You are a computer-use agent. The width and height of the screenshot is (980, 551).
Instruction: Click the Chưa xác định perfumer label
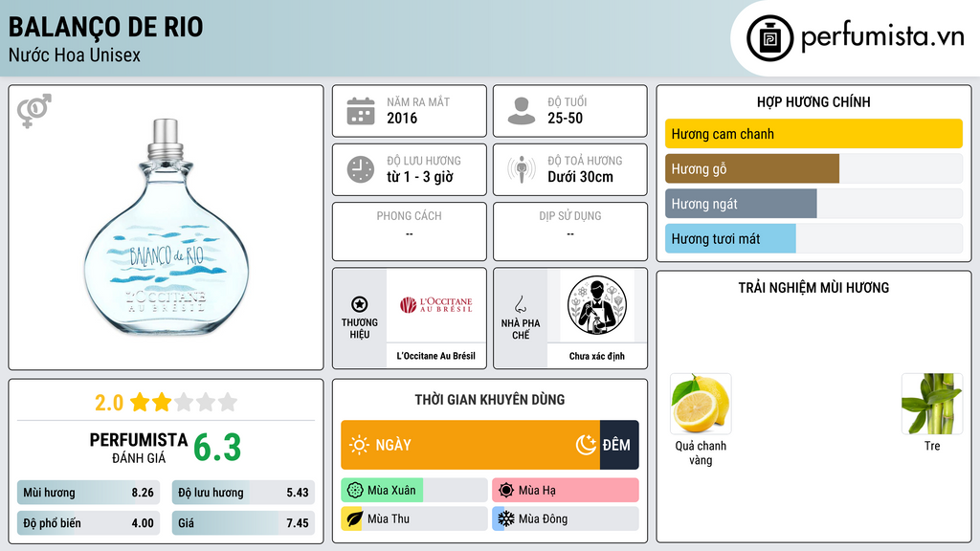[597, 356]
